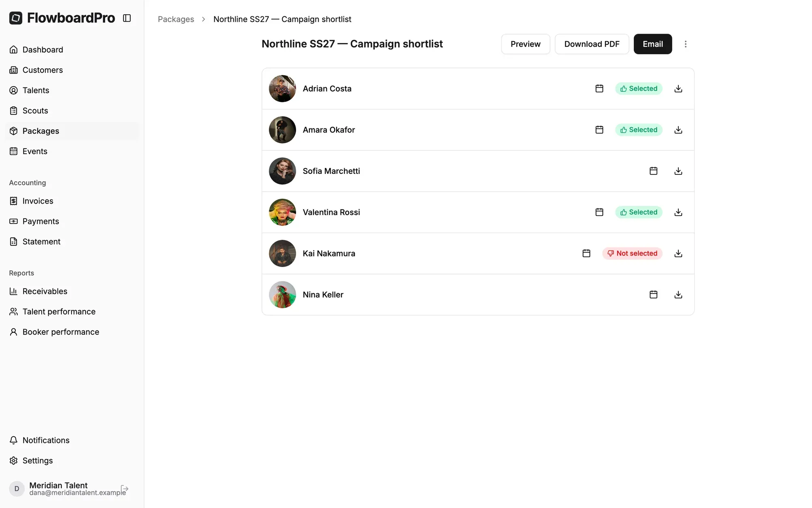Open the Booker performance report
This screenshot has height=508, width=812.
click(72, 332)
